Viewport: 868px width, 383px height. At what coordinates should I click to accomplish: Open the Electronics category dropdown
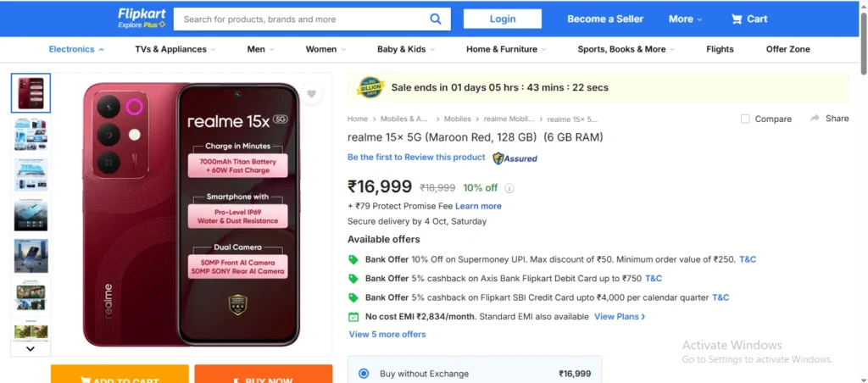76,49
